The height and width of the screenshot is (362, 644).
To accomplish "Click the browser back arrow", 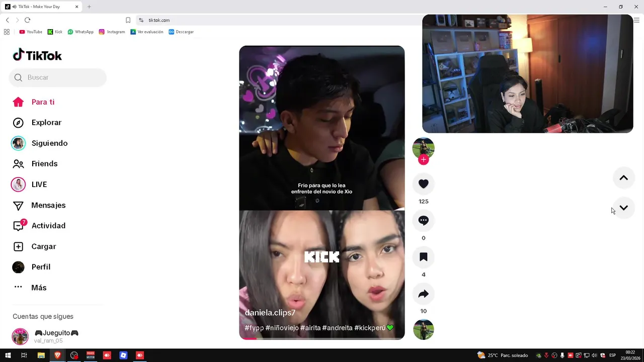I will (x=7, y=20).
